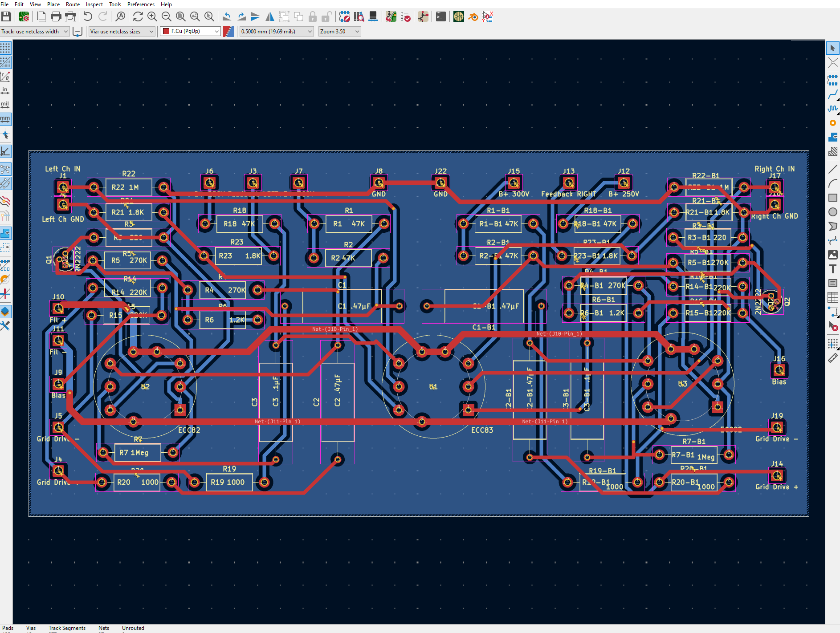Open the Inspect menu
The image size is (840, 633).
point(94,4)
